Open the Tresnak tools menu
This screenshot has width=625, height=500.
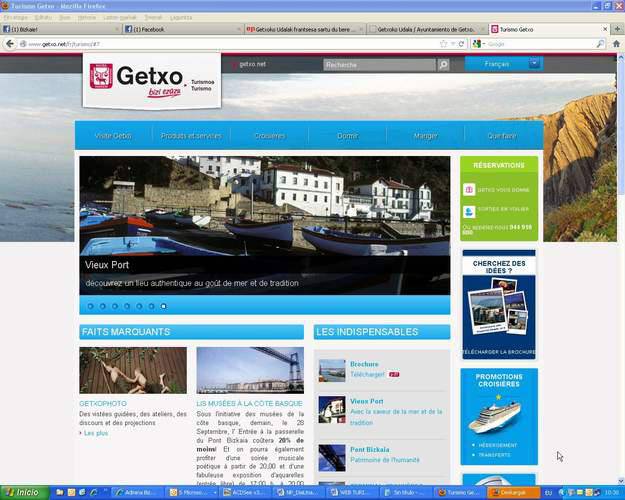(153, 18)
